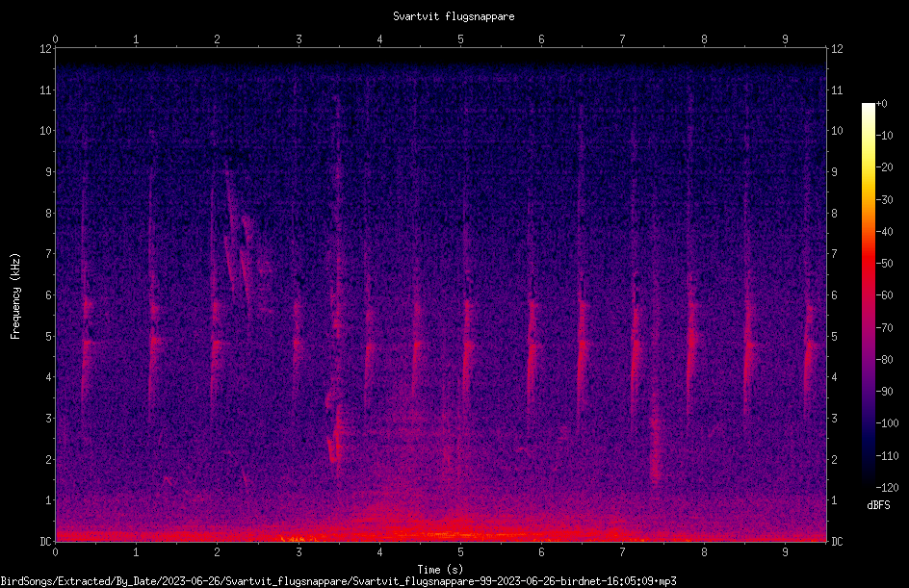
Task: Click the '12' tick on the left frequency axis
Action: coord(46,49)
